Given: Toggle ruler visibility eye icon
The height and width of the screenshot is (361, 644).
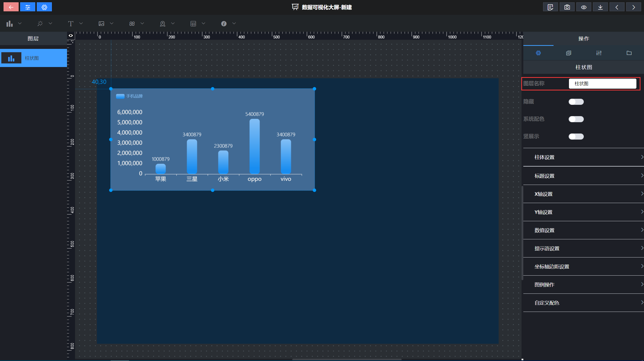Looking at the screenshot, I should [x=71, y=36].
